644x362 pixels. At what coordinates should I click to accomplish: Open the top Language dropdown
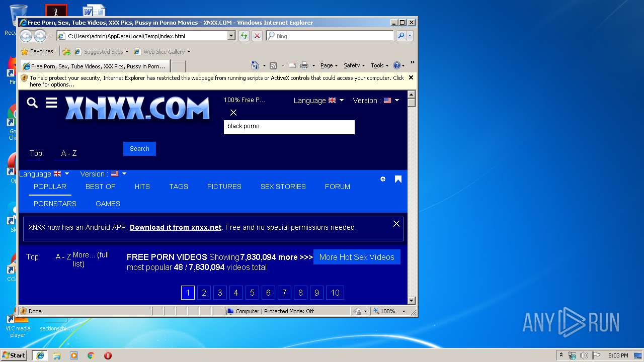[x=318, y=101]
